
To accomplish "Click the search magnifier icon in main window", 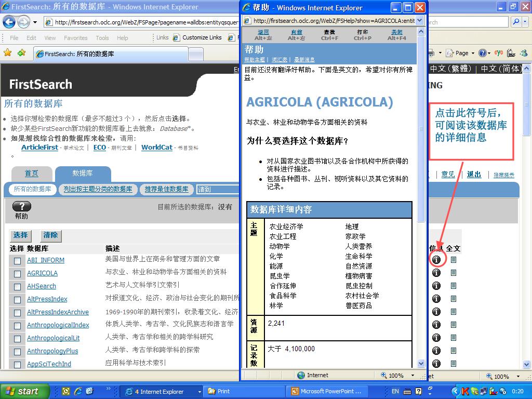I will pos(516,22).
